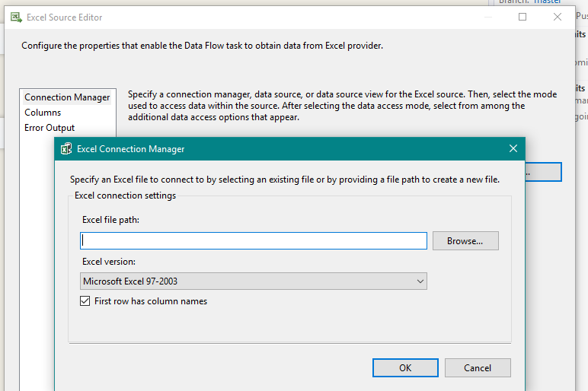The image size is (588, 391).
Task: Confirm with the OK button
Action: point(405,368)
